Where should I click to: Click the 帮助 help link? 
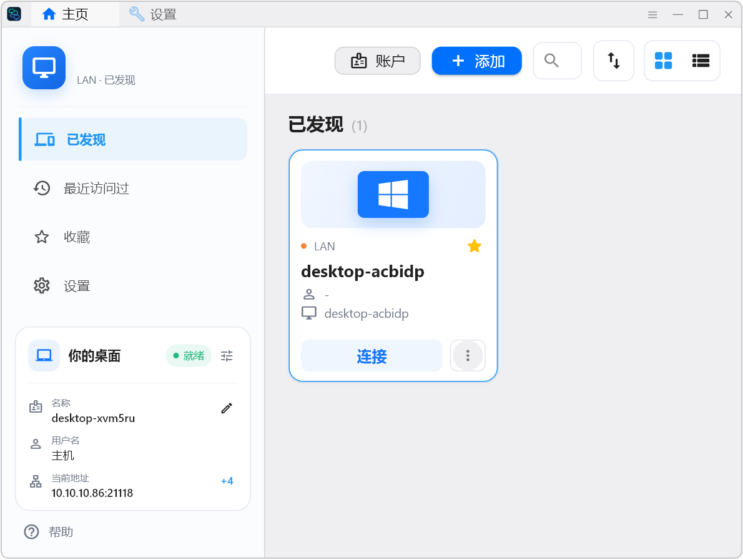[61, 531]
